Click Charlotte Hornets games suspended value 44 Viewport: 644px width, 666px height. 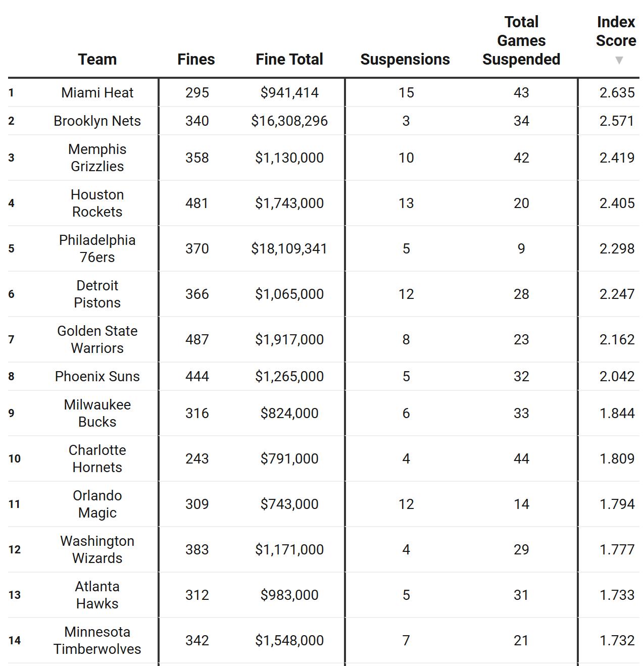click(x=521, y=458)
